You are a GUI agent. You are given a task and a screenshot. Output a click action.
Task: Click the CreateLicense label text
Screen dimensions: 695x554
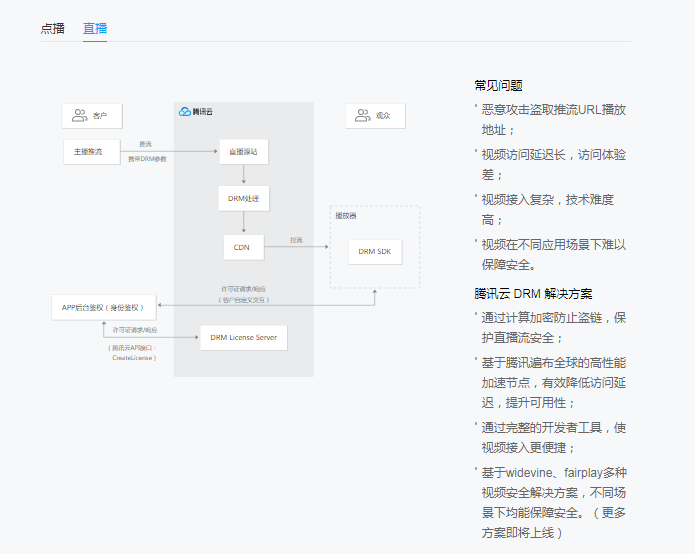tap(133, 358)
